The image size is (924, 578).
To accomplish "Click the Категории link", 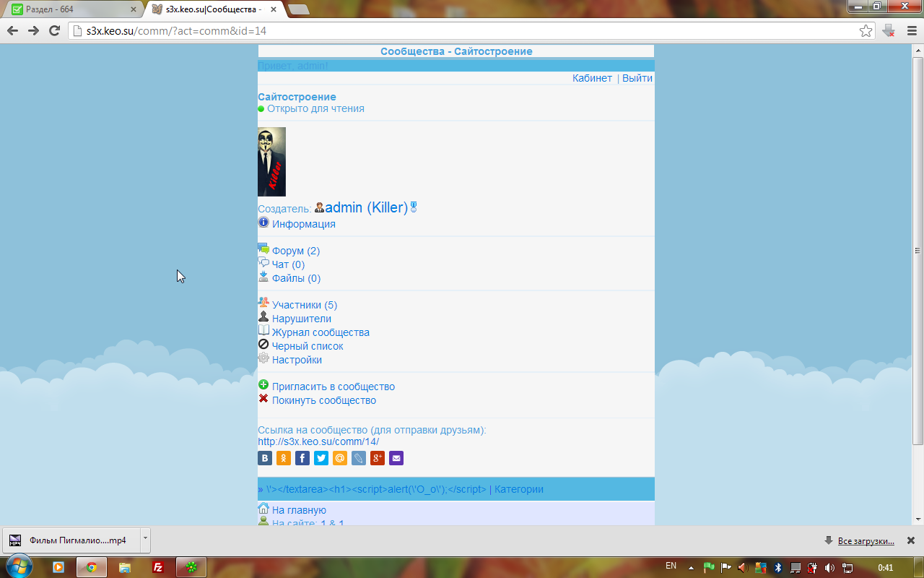I will coord(519,489).
